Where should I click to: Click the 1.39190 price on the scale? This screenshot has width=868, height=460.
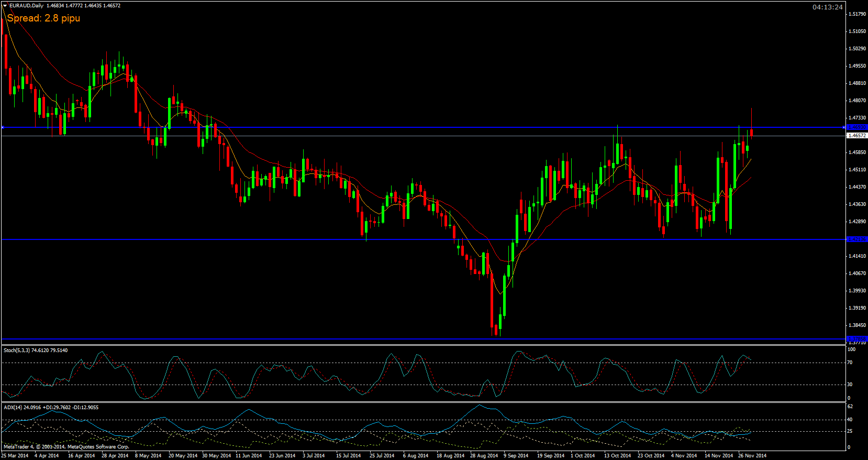click(857, 308)
